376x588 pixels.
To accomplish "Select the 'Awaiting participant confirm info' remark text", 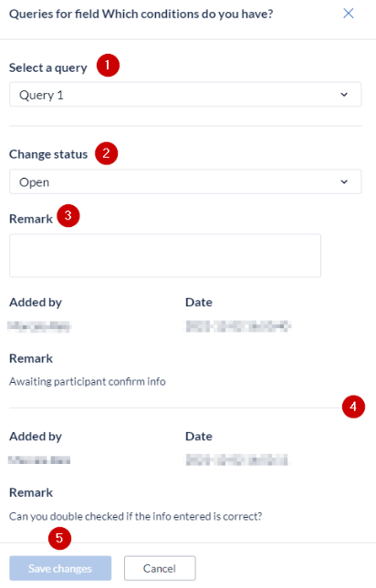I will (88, 382).
